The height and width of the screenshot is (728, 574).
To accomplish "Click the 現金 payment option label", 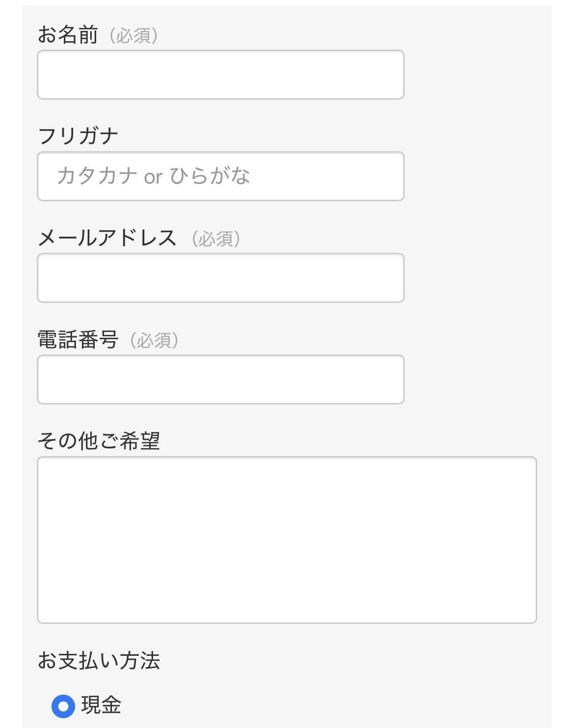I will point(101,705).
